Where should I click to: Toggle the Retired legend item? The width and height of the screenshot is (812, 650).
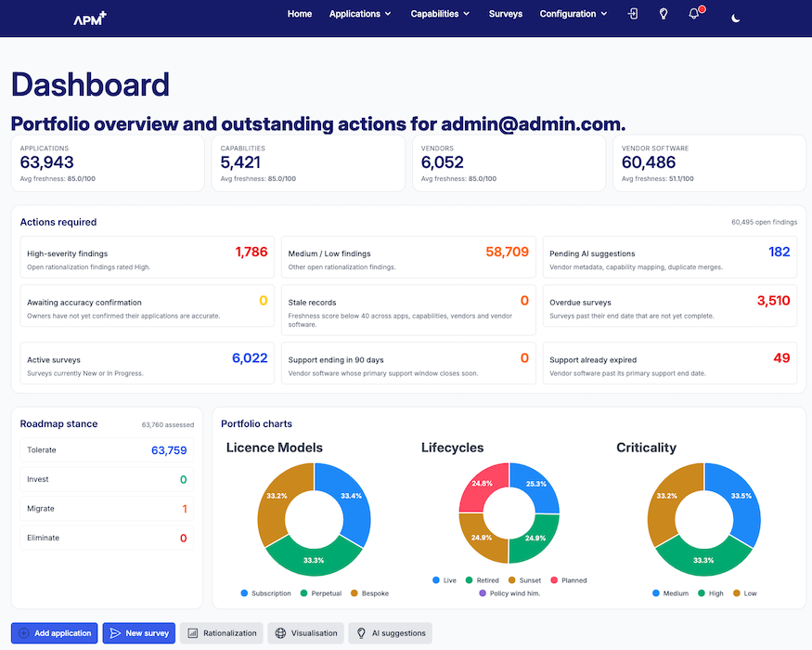tap(483, 580)
